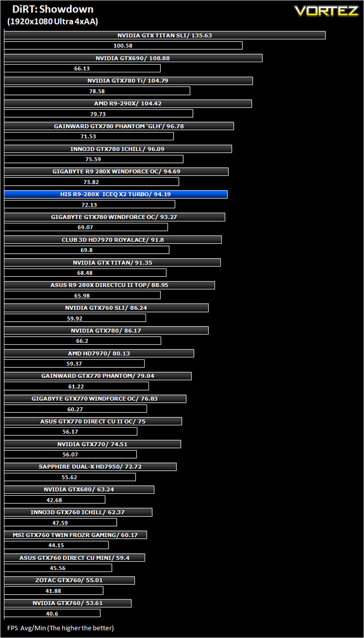Click ASUS GTX760 DIRECT CU MINI bar
This screenshot has height=638, width=364.
click(74, 558)
